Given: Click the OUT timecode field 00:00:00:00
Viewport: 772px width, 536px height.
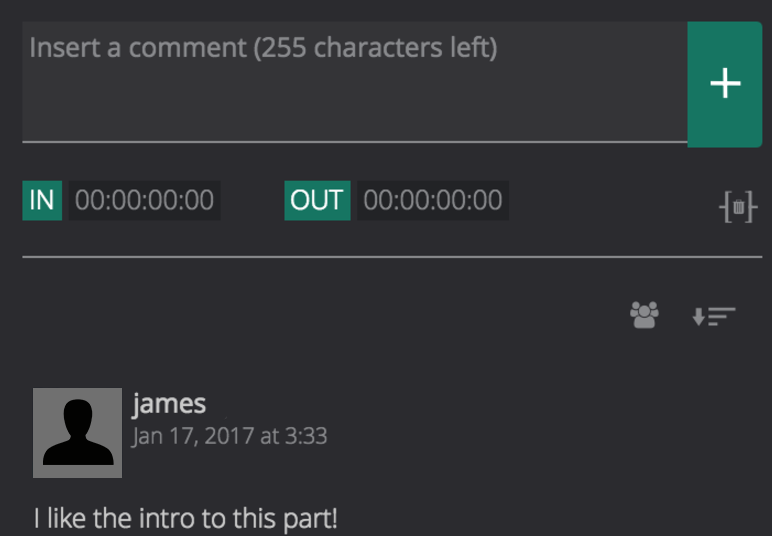Looking at the screenshot, I should (x=432, y=200).
